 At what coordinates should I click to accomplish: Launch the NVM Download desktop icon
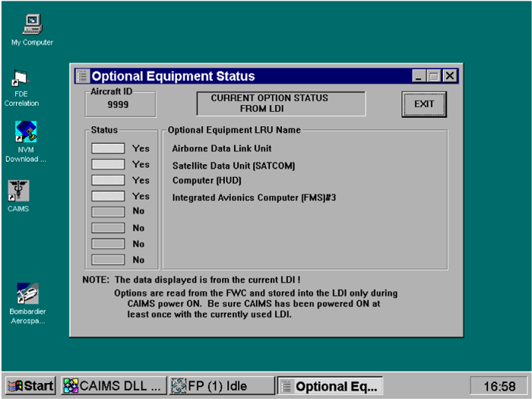[x=26, y=132]
